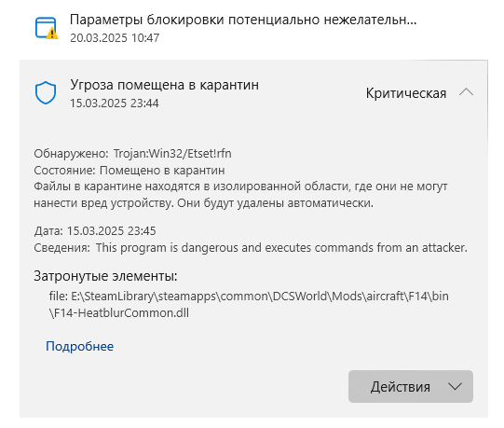
Task: Click the Угроза помещена в карантин heading
Action: tap(165, 85)
